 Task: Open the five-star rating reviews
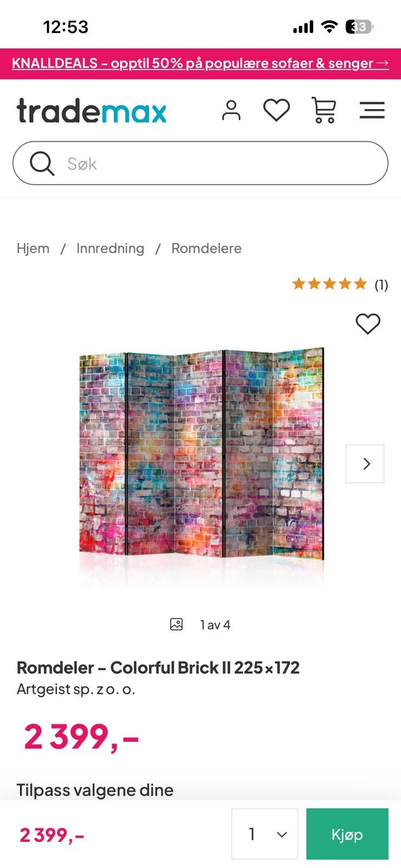point(329,284)
